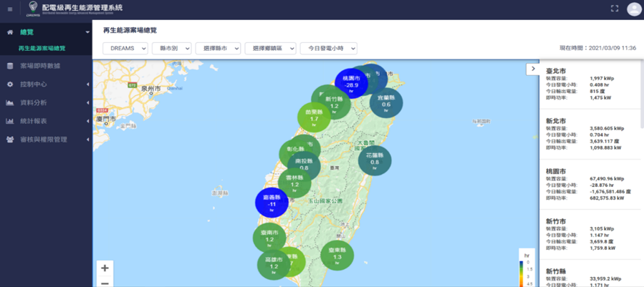Collapse the right side info panel arrow

tap(532, 69)
